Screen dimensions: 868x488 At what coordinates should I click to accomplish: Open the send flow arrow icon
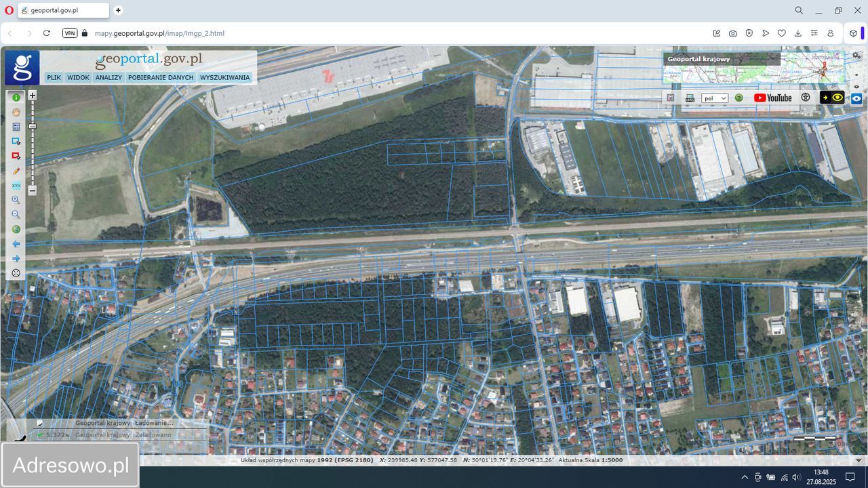click(x=766, y=33)
